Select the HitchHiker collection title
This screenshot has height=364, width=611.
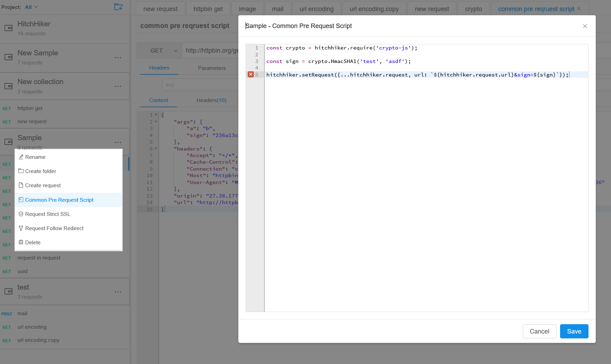coord(34,24)
